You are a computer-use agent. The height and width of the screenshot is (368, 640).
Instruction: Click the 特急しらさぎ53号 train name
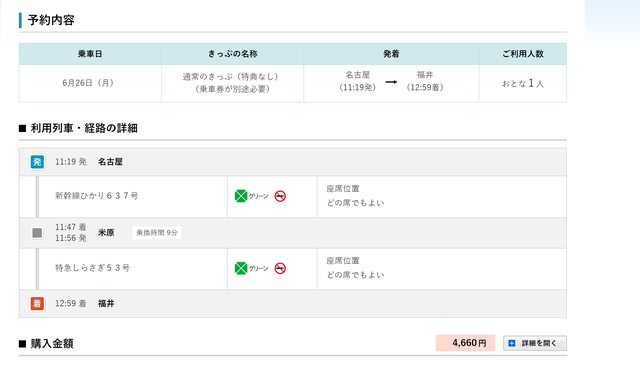[x=93, y=268]
